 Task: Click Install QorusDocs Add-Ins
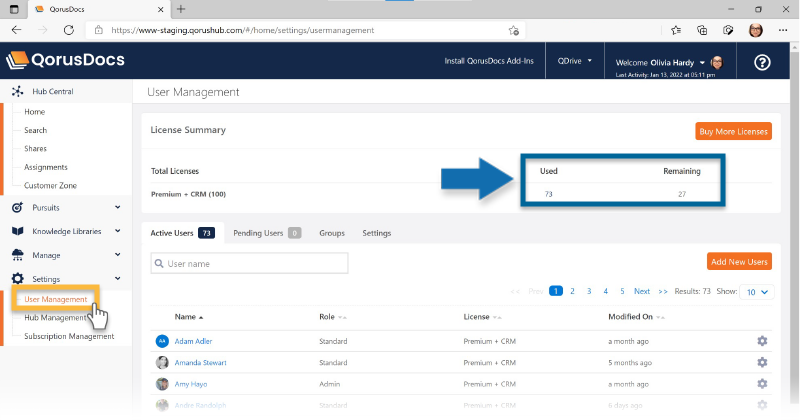pos(489,61)
